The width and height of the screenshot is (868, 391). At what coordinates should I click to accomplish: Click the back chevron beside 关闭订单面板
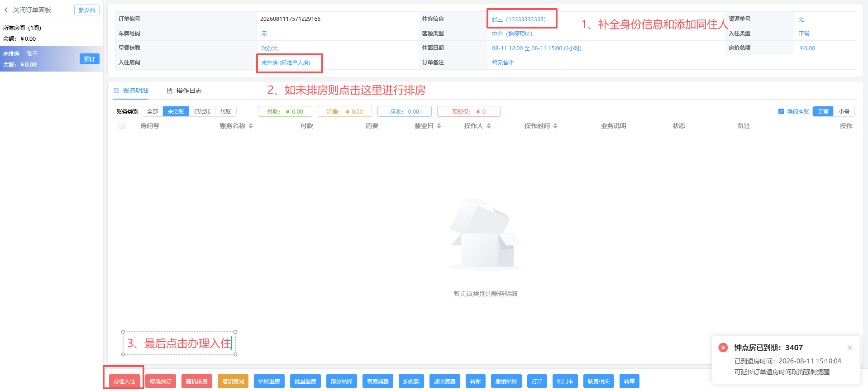click(x=6, y=10)
